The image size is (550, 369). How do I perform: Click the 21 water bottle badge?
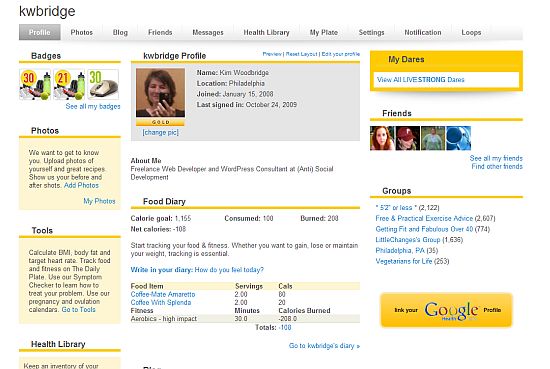coord(69,85)
